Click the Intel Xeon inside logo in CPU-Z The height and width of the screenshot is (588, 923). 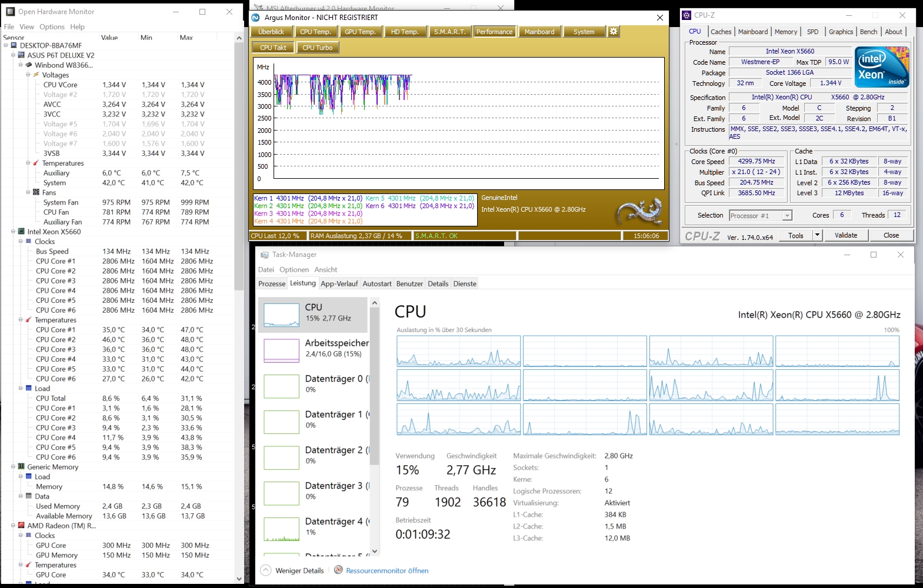click(x=882, y=67)
